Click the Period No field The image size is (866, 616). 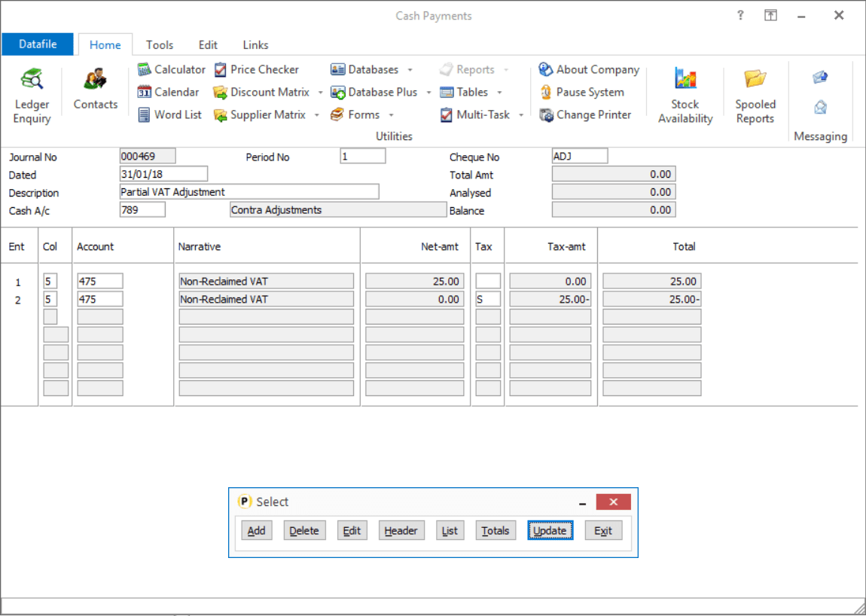click(x=363, y=157)
